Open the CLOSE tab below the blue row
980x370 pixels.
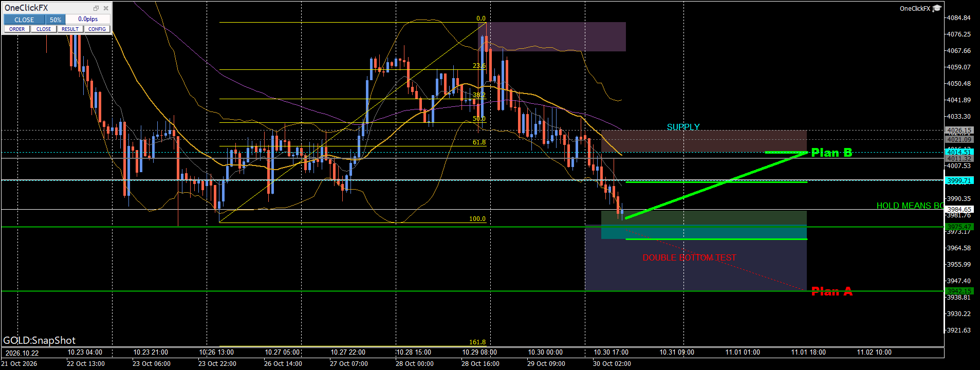[44, 29]
